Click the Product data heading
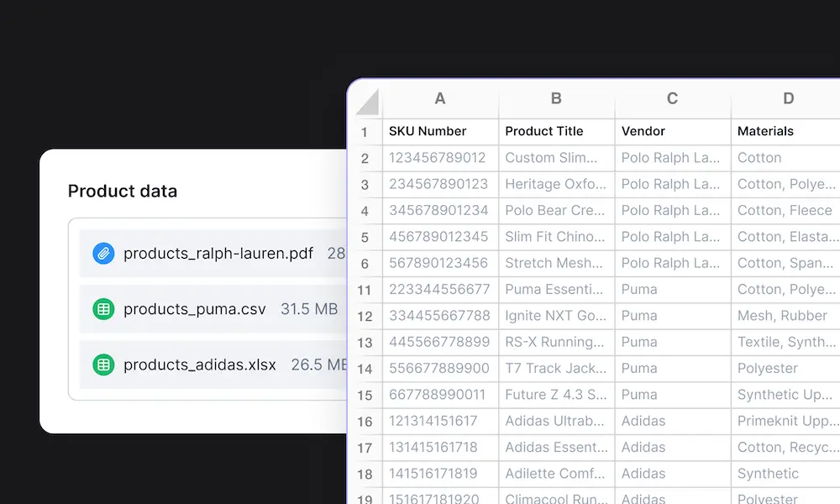The width and height of the screenshot is (840, 504). 122,192
